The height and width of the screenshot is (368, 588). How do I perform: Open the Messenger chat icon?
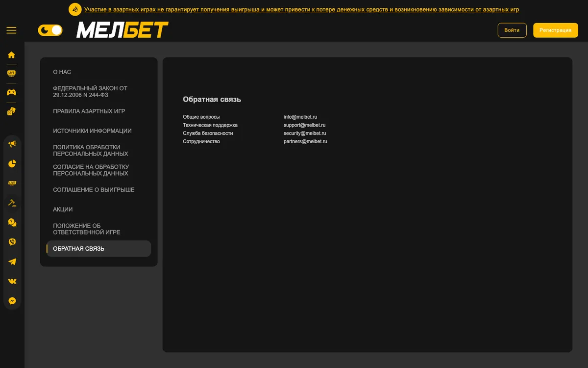(12, 301)
